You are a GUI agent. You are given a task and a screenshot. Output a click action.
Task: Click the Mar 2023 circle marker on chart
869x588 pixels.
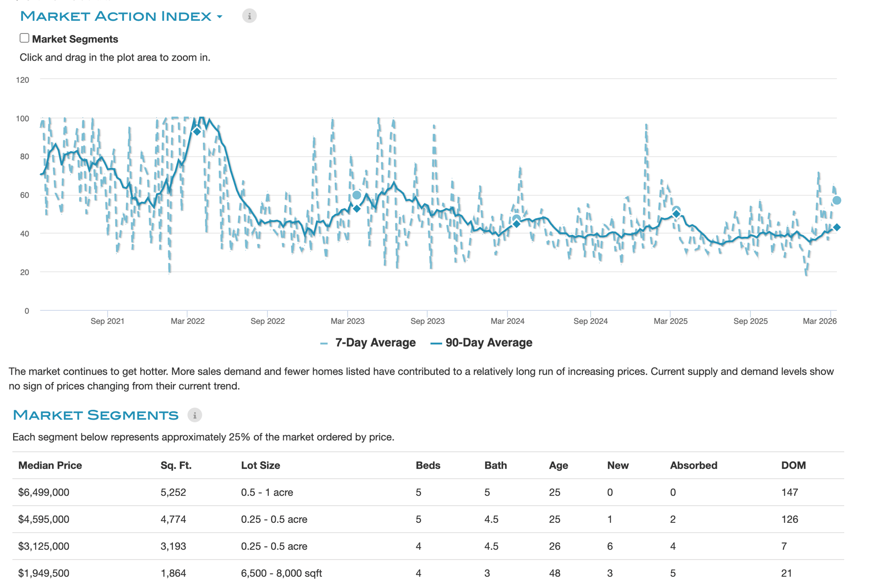(x=357, y=195)
